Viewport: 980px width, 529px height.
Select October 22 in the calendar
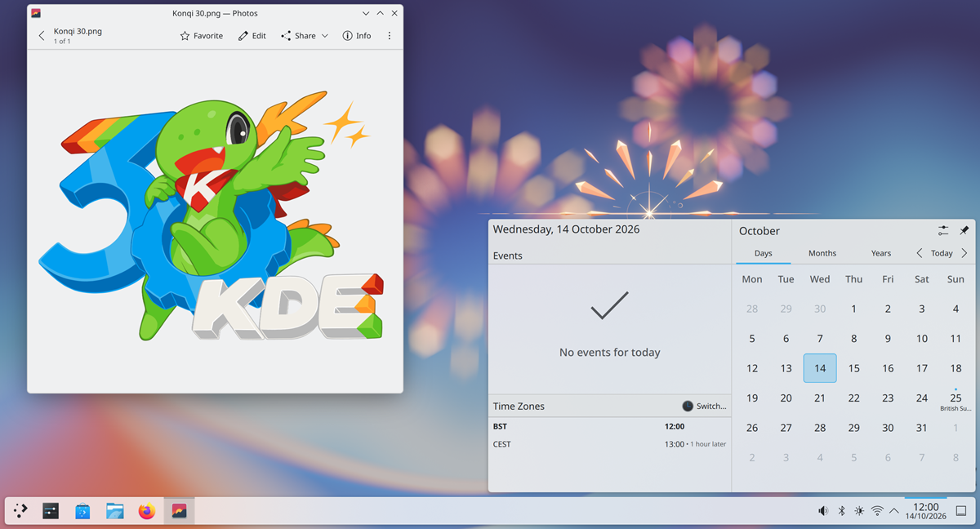click(853, 398)
